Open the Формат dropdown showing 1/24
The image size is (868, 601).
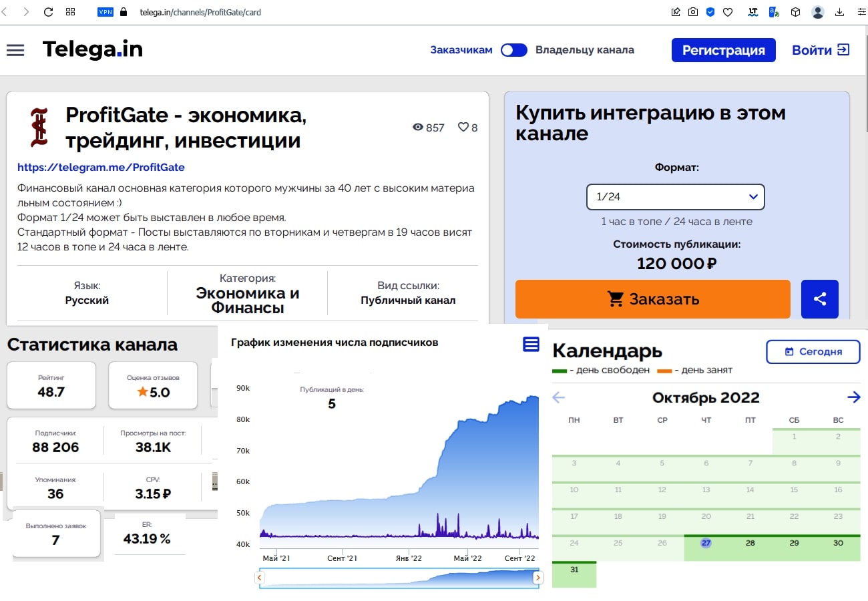click(x=676, y=197)
